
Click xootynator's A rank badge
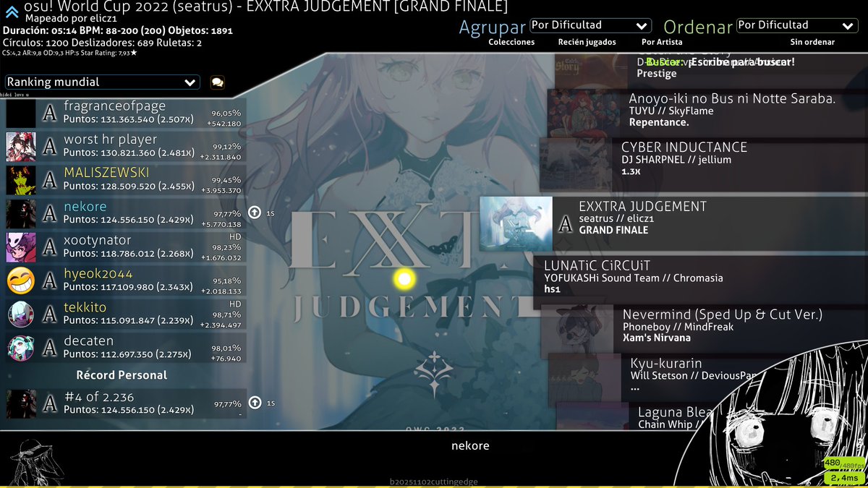pyautogui.click(x=49, y=247)
